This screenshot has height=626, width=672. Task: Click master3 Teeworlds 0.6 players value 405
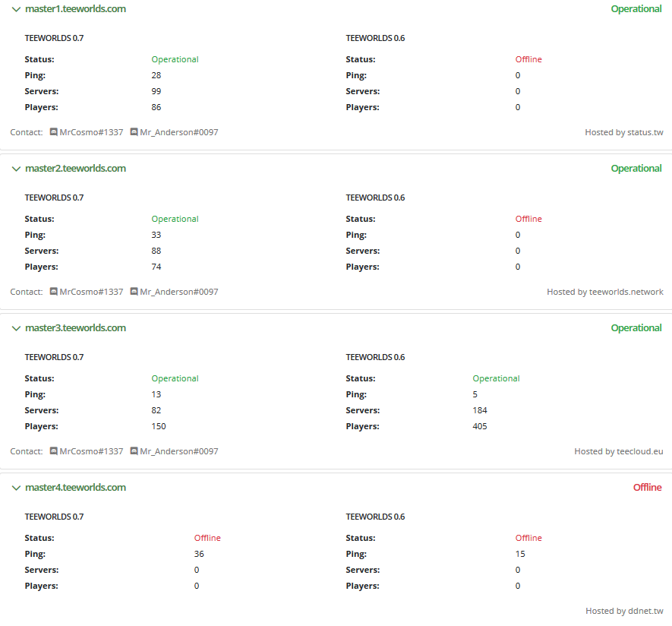(480, 426)
